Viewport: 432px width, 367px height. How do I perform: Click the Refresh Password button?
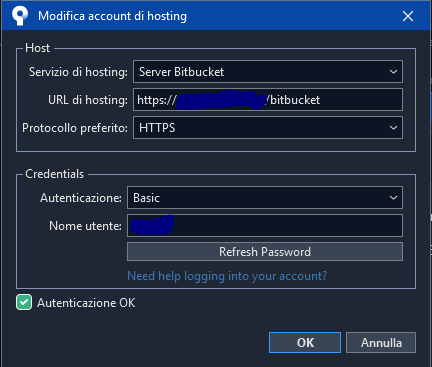pos(265,252)
